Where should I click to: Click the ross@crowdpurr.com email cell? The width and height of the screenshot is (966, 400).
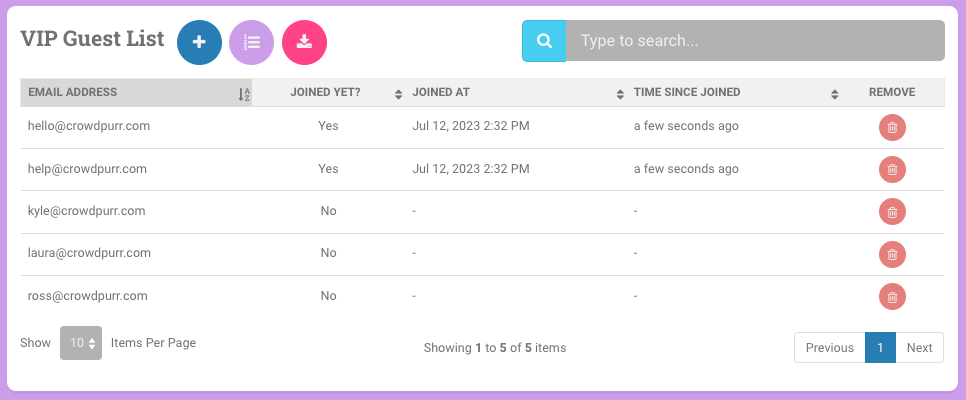(87, 295)
